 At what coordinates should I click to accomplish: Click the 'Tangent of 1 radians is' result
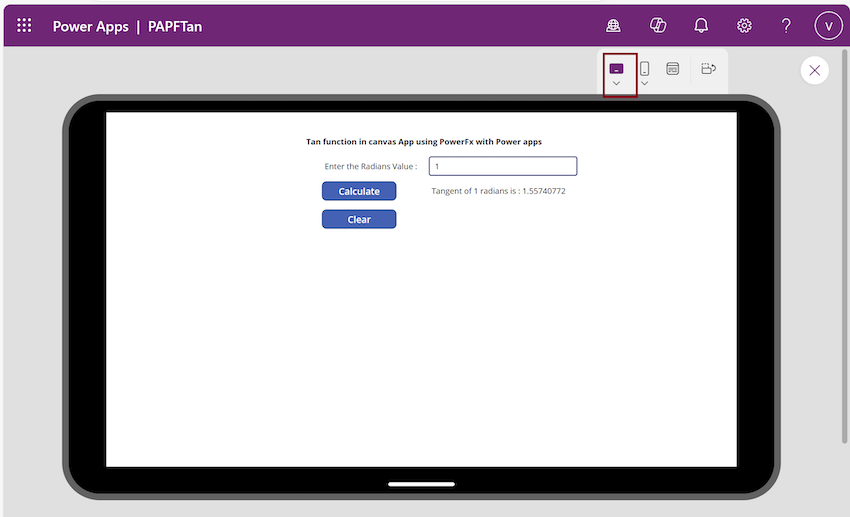[498, 191]
